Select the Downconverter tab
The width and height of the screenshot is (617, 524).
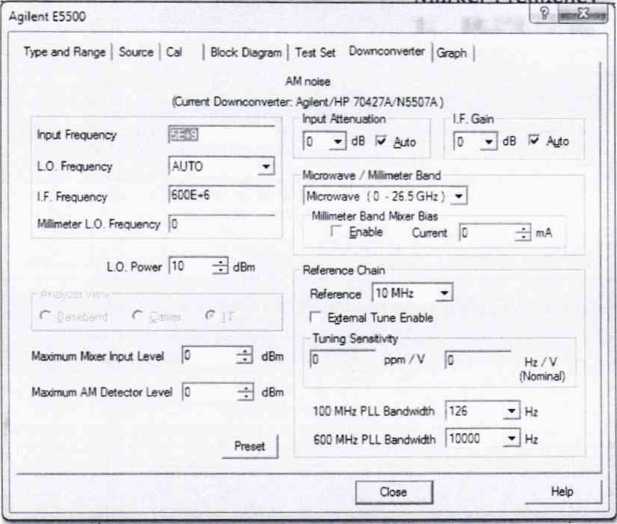coord(387,51)
